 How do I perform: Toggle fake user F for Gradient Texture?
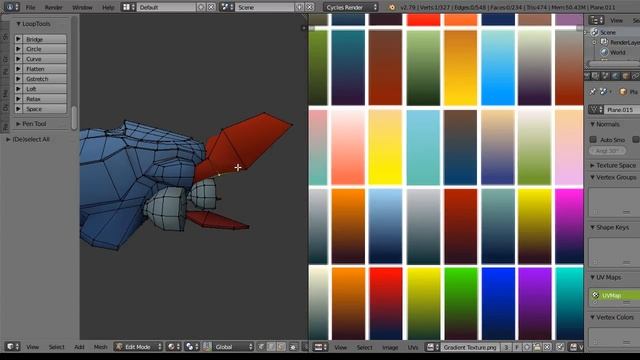click(516, 347)
